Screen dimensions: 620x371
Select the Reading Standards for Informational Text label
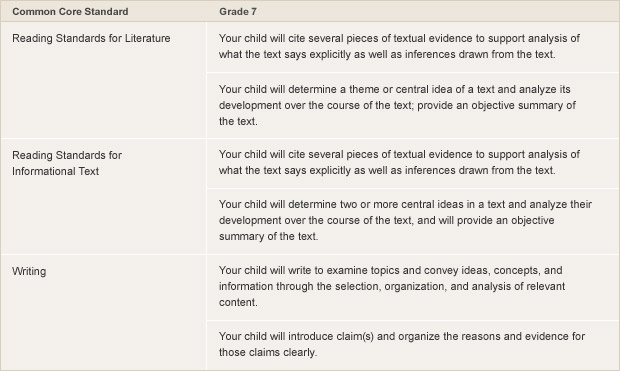click(67, 163)
